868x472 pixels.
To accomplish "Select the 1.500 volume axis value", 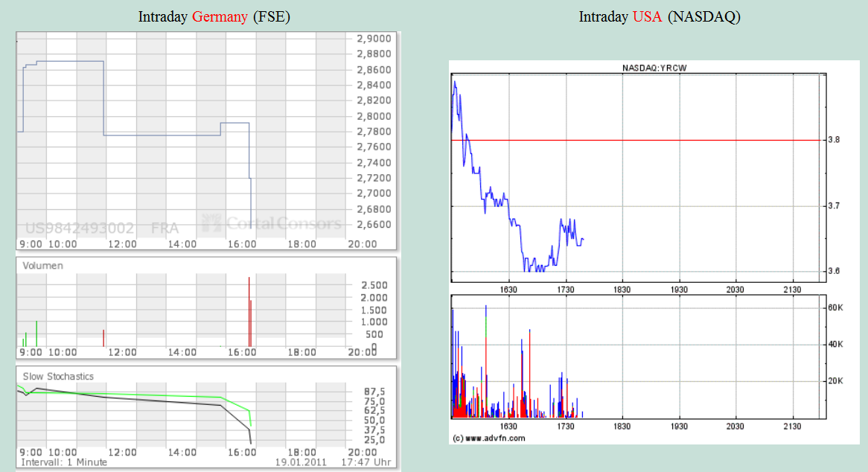I will (374, 310).
